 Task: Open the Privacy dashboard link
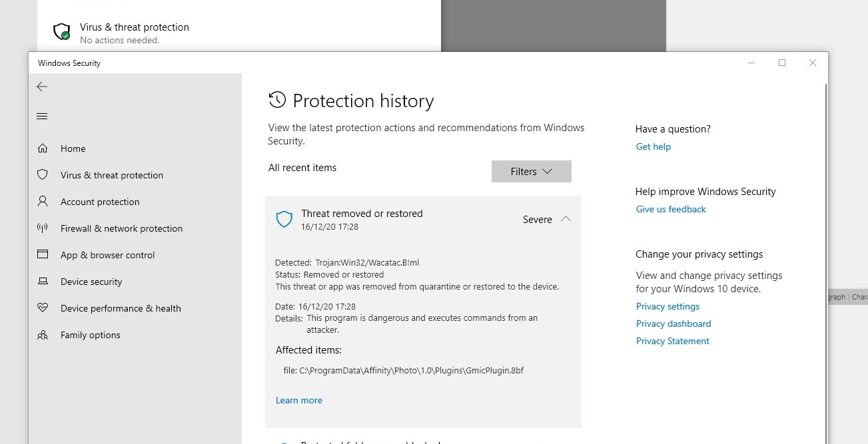[x=673, y=324]
